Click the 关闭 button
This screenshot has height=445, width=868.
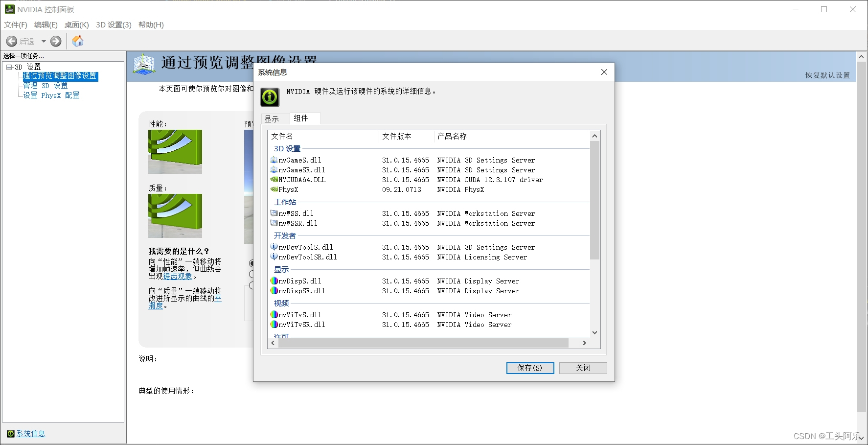click(x=583, y=368)
